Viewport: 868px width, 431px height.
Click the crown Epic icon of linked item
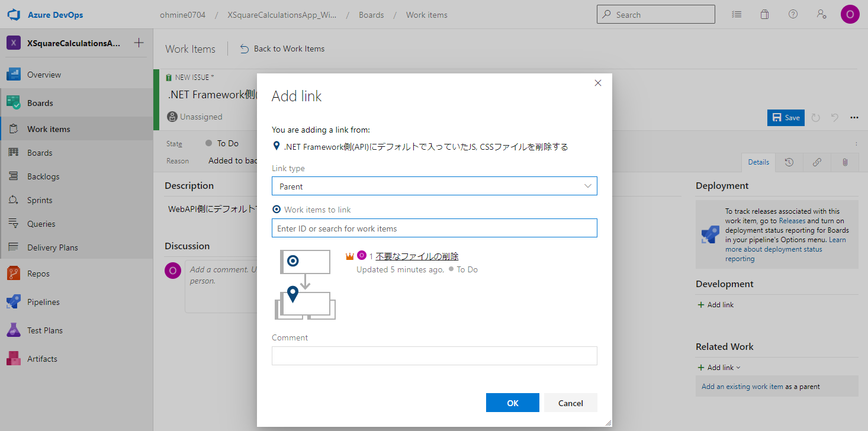pyautogui.click(x=349, y=256)
